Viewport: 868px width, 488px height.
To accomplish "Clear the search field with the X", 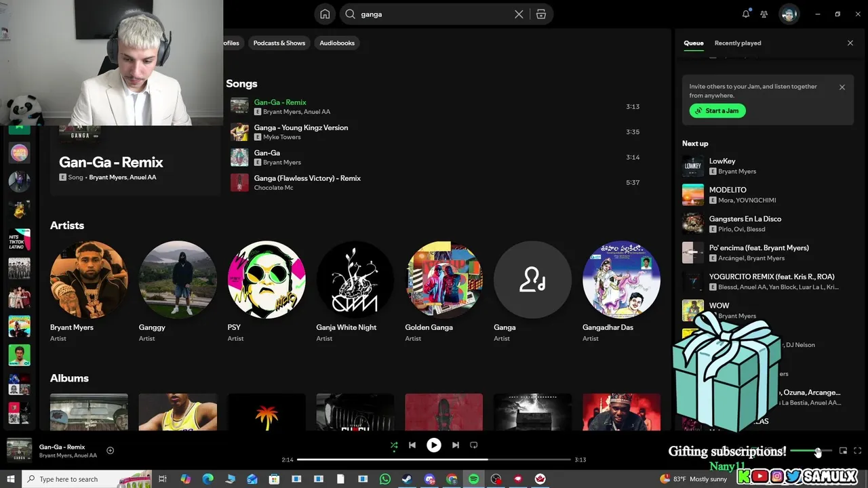I will (x=519, y=14).
